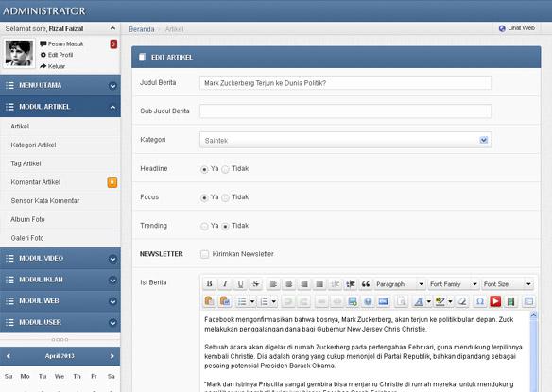Align text left in editor
This screenshot has height=392, width=552.
[x=273, y=284]
